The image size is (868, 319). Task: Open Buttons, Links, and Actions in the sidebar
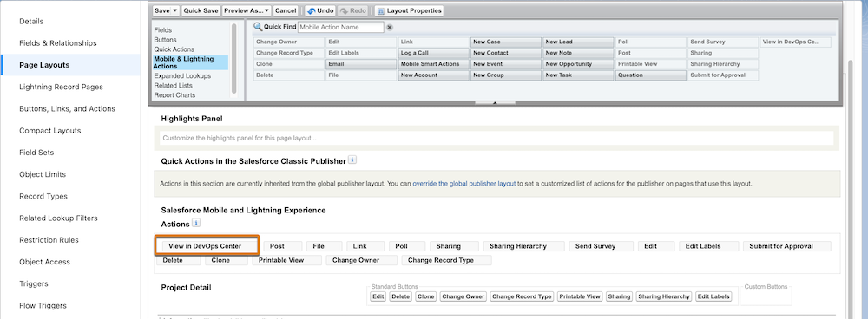pyautogui.click(x=67, y=109)
